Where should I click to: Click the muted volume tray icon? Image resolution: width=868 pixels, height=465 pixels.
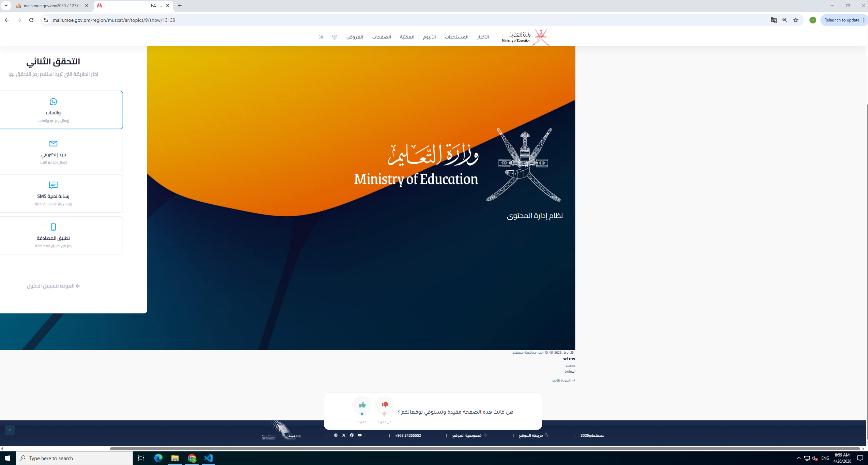point(815,458)
